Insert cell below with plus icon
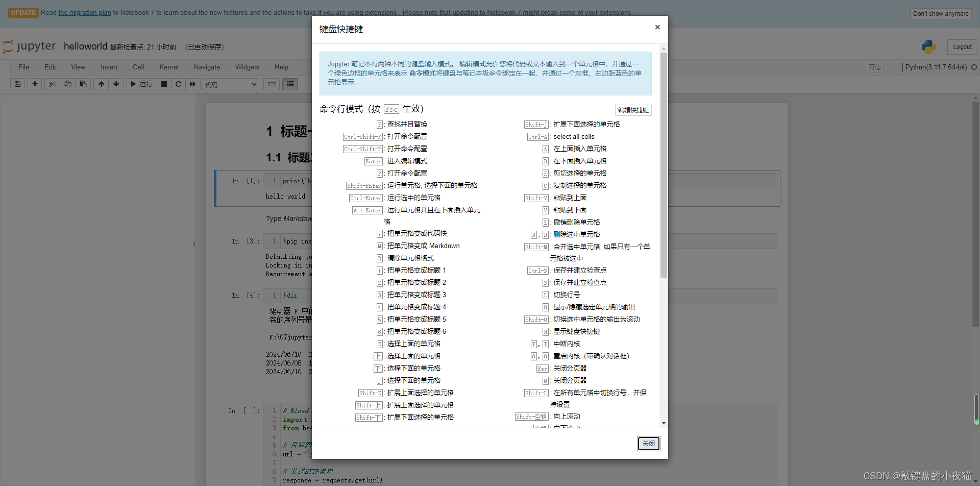The image size is (980, 486). pos(35,84)
